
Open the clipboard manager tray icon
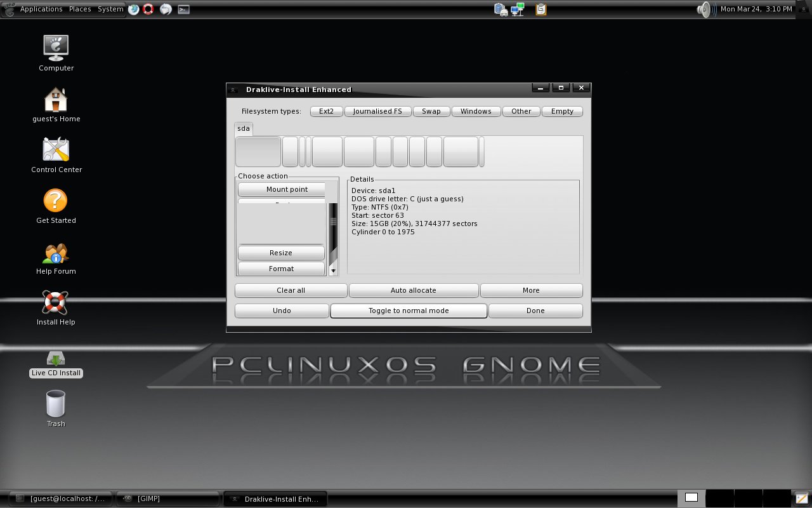pyautogui.click(x=540, y=9)
